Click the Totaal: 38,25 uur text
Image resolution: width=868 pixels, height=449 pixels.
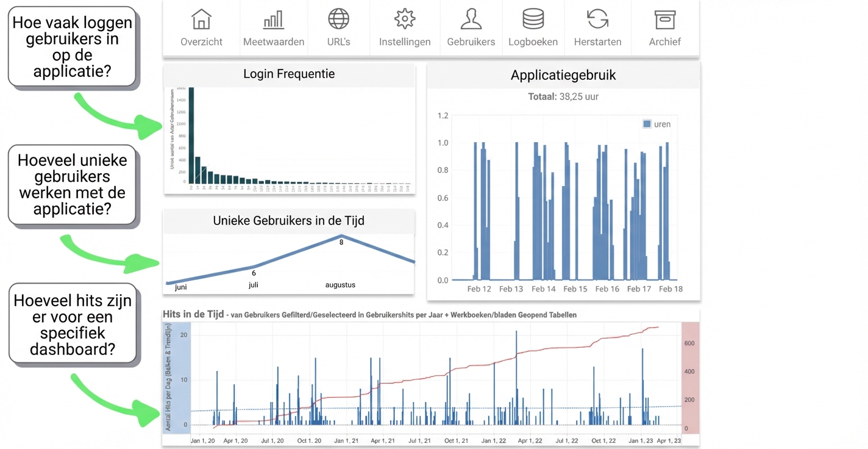563,96
